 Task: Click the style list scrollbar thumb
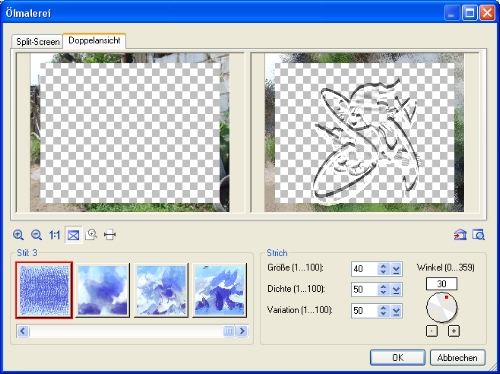click(229, 331)
